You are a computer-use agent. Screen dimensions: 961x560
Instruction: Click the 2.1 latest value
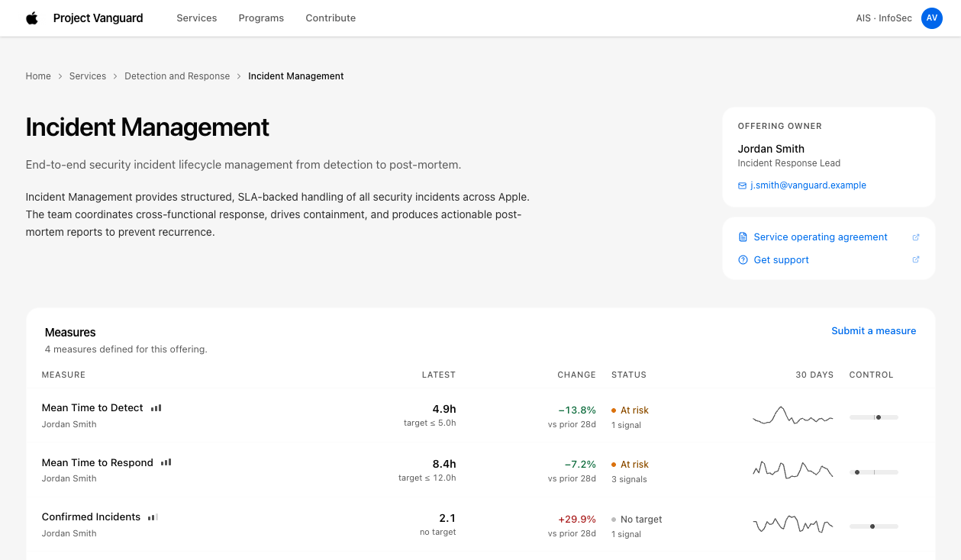coord(447,518)
